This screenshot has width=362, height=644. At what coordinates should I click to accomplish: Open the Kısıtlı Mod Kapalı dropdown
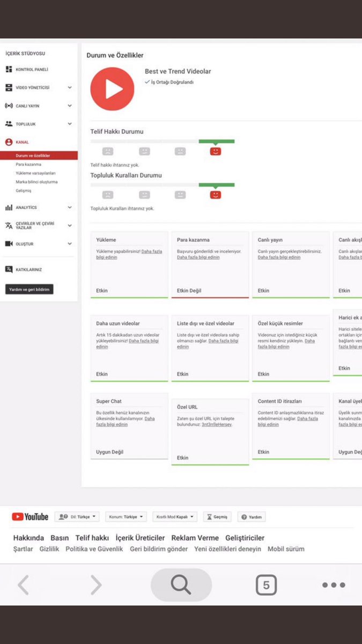pyautogui.click(x=175, y=517)
